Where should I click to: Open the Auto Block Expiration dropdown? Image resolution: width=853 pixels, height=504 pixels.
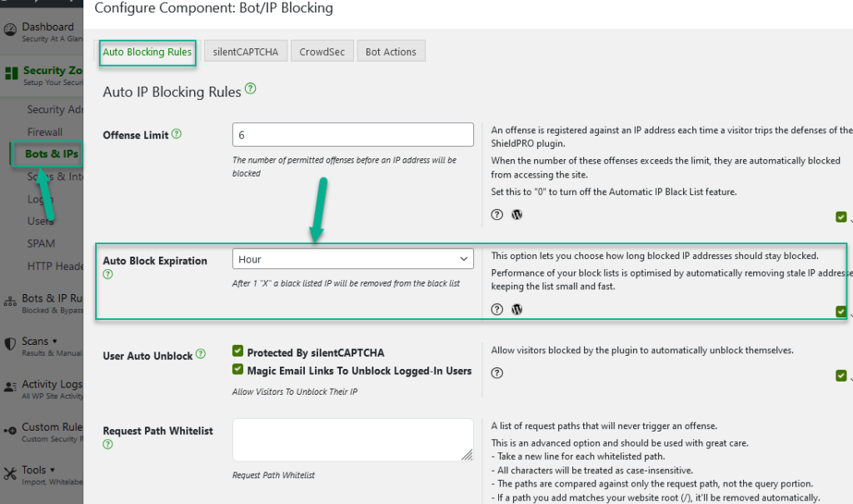point(352,258)
